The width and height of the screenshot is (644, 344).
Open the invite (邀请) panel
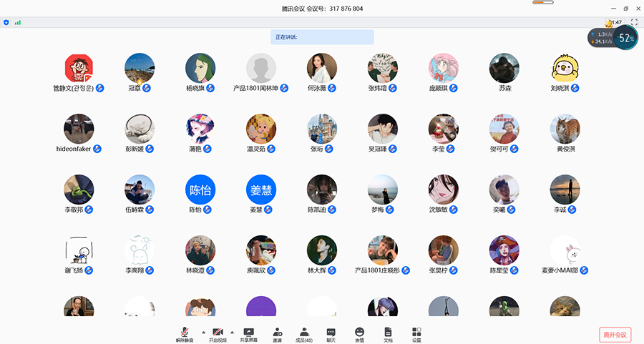click(276, 333)
